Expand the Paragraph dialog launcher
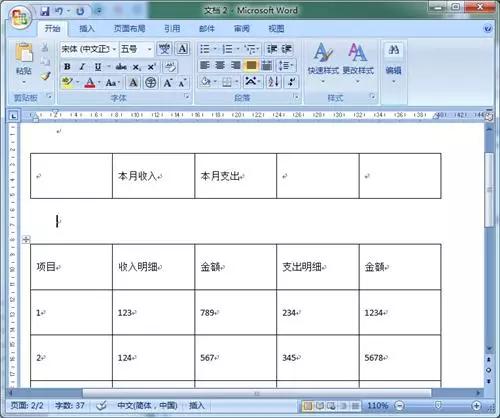Screen dimensions: 500x418 (x=296, y=97)
